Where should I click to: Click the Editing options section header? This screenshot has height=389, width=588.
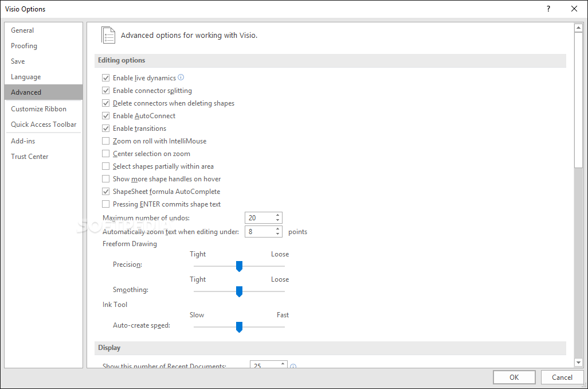point(330,60)
